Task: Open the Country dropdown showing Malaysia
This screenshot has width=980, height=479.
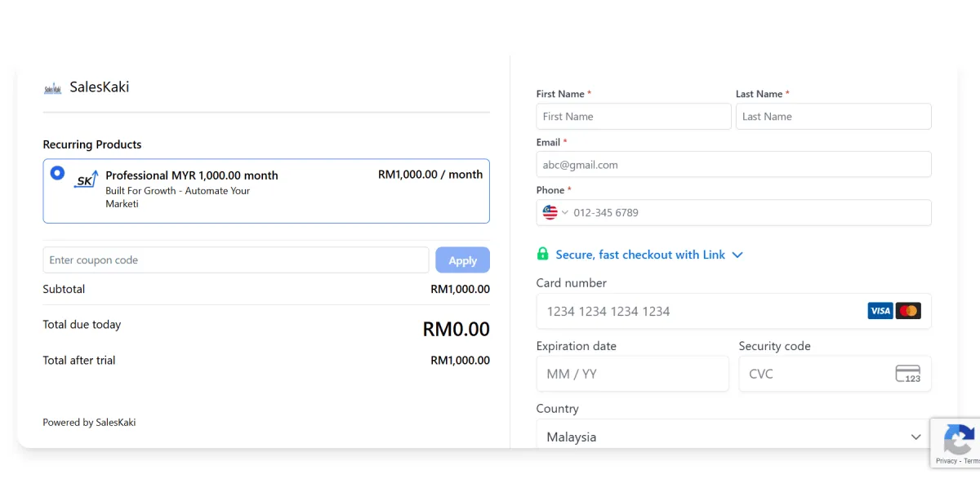Action: click(733, 437)
